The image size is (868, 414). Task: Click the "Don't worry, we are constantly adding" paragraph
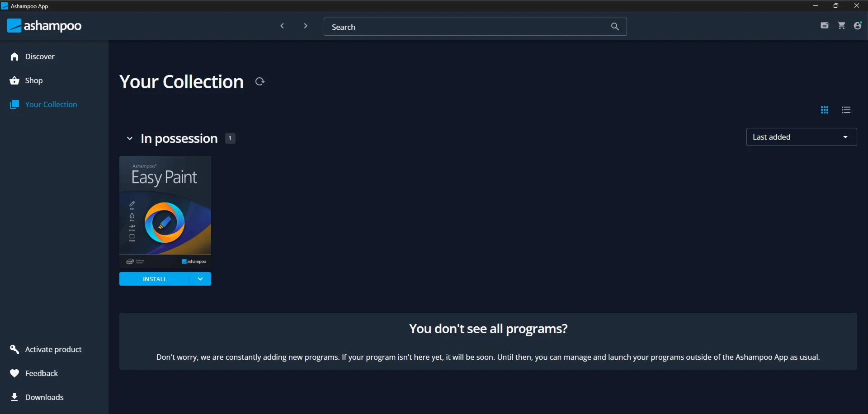tap(488, 357)
